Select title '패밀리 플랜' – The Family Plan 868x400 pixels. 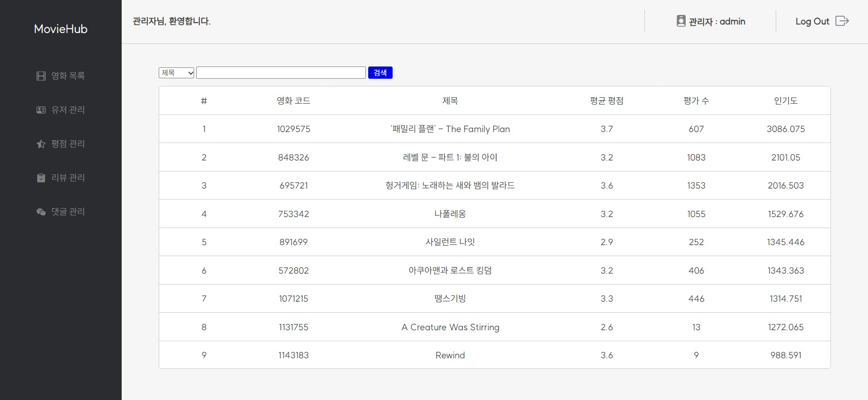click(x=450, y=129)
